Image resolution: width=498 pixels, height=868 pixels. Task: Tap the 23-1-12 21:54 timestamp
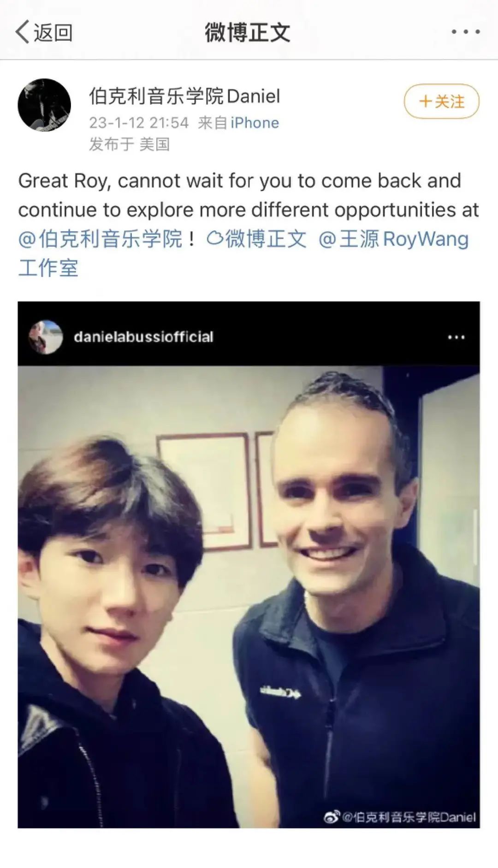[x=139, y=123]
